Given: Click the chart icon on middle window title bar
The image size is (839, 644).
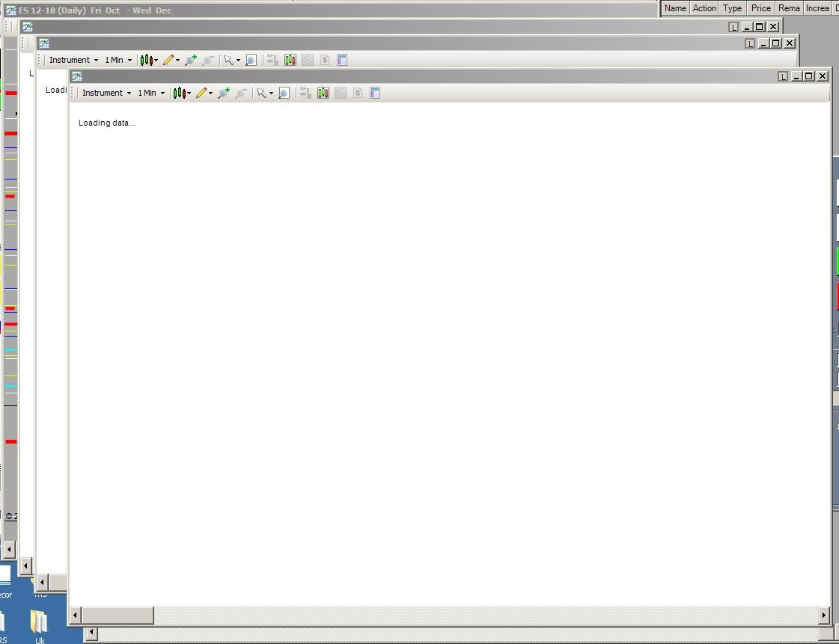Looking at the screenshot, I should pos(44,43).
